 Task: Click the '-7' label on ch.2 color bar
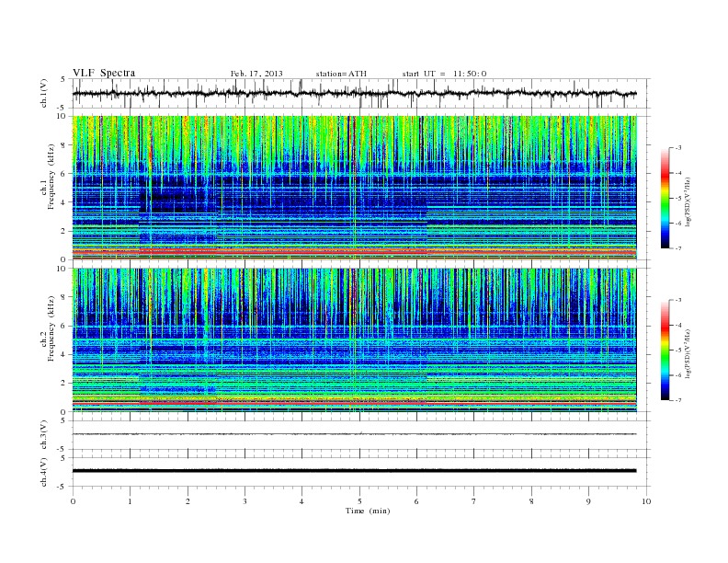tap(678, 400)
